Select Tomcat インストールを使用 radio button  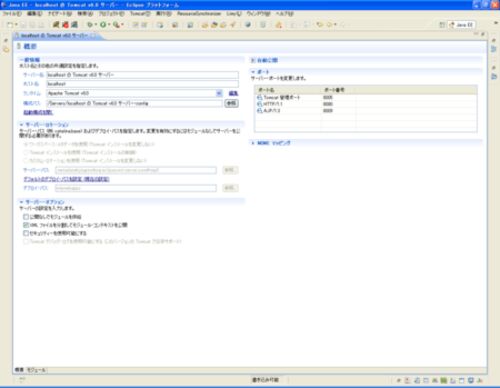[x=26, y=152]
